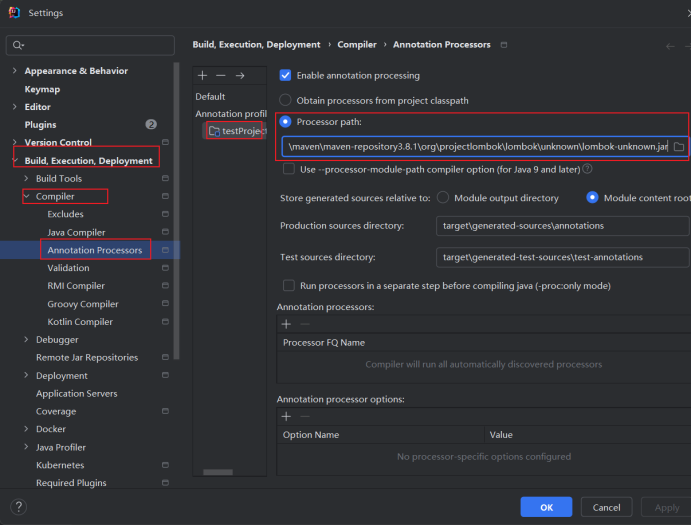Select the Default annotation profile

(210, 97)
